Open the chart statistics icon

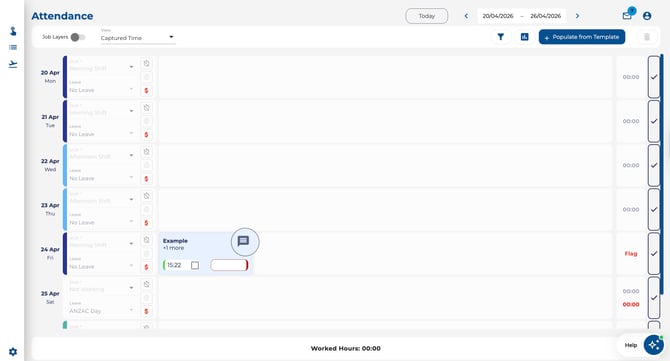(524, 37)
